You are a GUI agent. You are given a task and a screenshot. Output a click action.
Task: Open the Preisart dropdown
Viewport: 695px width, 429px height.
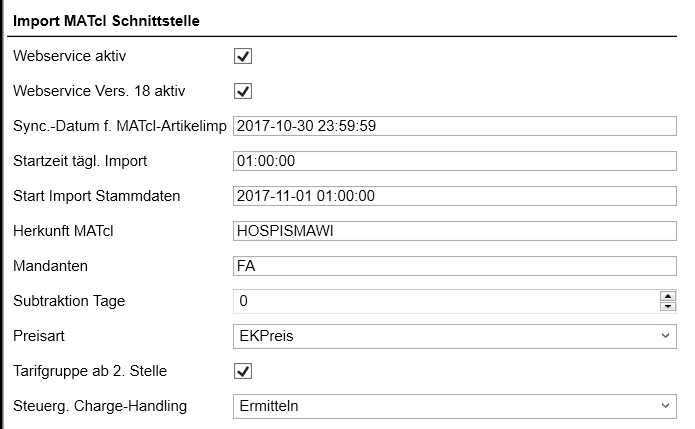pyautogui.click(x=455, y=336)
